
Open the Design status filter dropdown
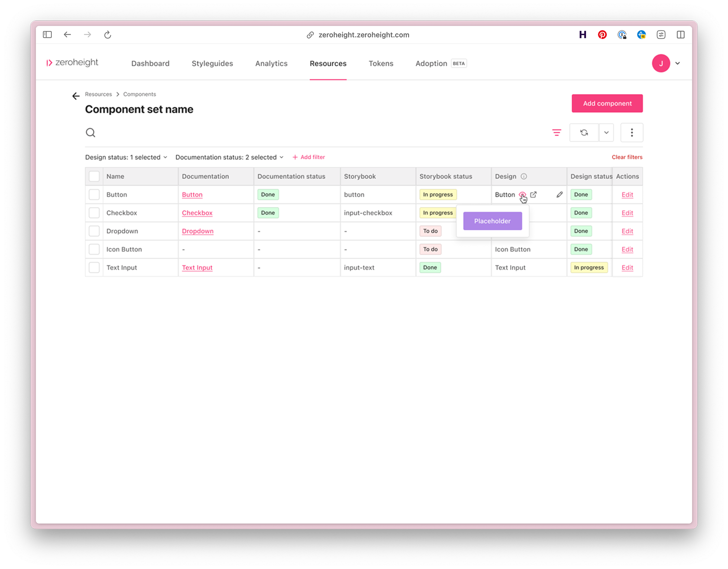(x=126, y=157)
